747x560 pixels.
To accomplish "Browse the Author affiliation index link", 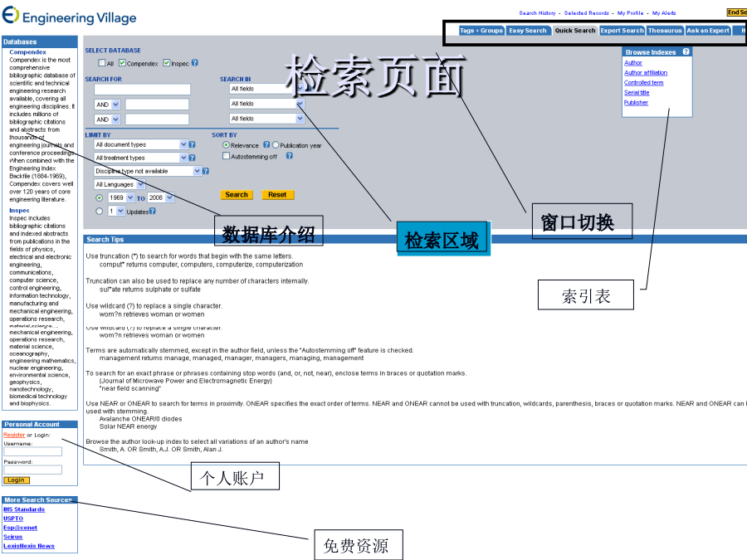I will click(x=646, y=73).
